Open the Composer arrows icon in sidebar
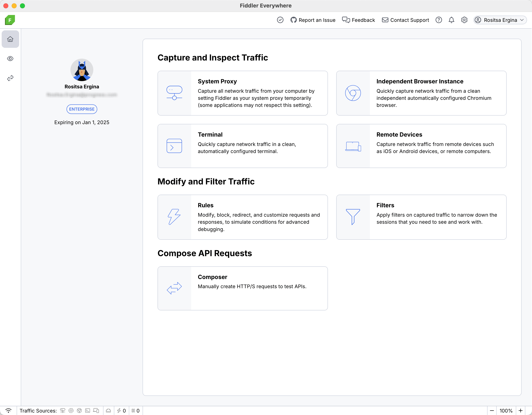Screen dimensions: 532x415 (10, 78)
